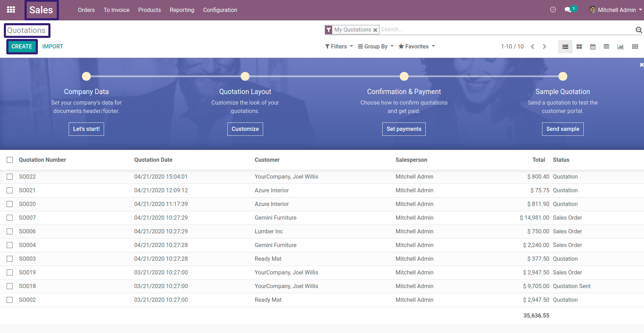Click Mitchell Admin user avatar

[592, 10]
